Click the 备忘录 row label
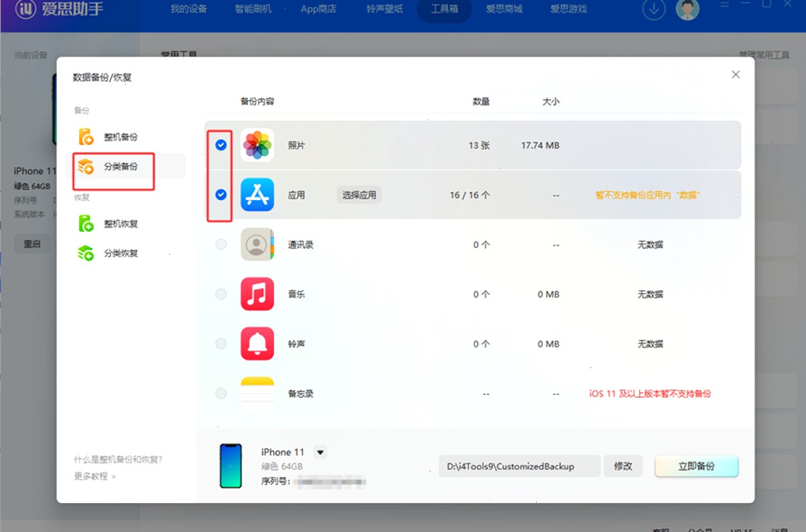 [301, 394]
